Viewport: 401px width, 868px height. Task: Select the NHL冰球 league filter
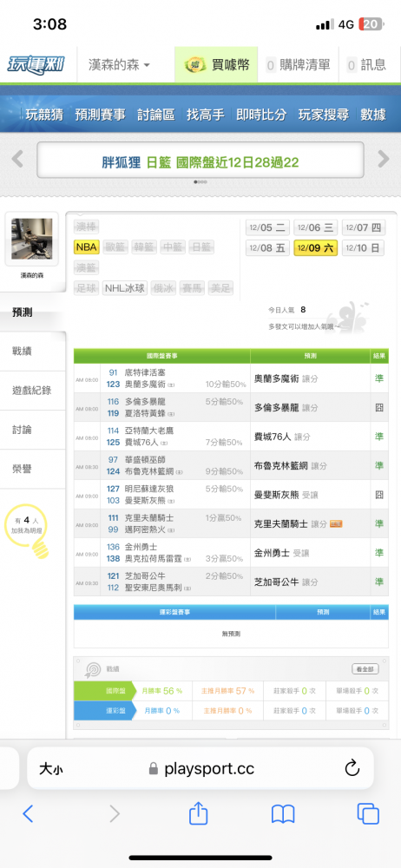pos(125,288)
